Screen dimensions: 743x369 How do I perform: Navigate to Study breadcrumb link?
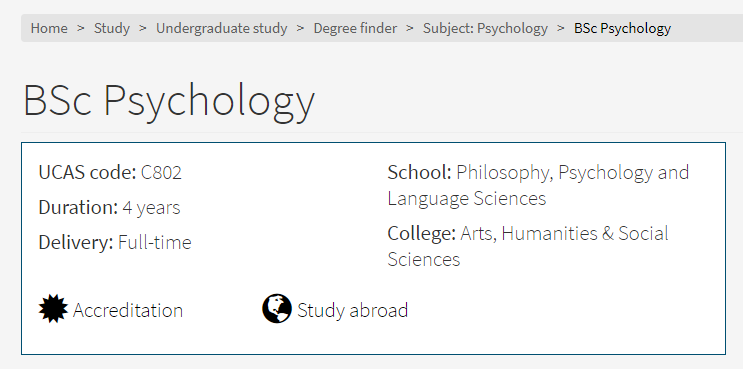112,28
